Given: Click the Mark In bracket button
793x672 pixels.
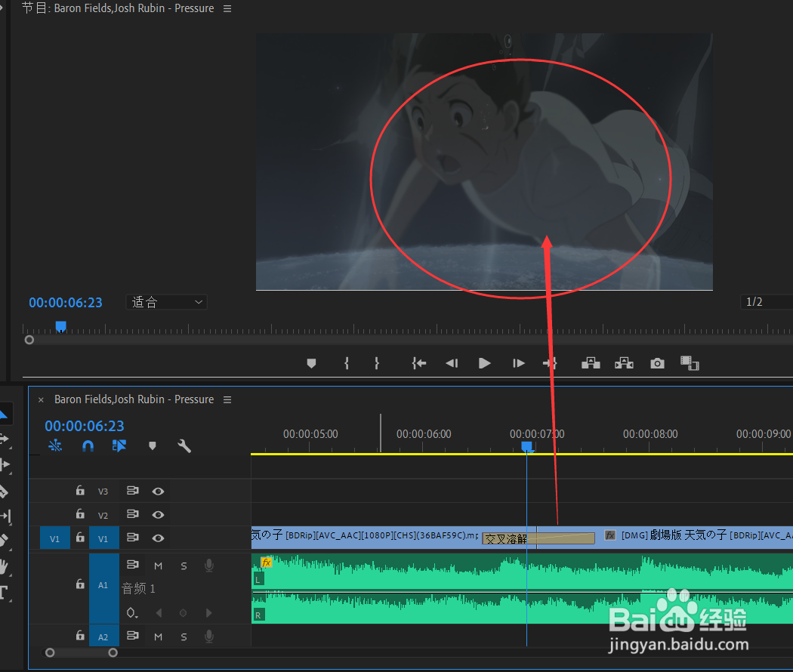Looking at the screenshot, I should point(347,363).
